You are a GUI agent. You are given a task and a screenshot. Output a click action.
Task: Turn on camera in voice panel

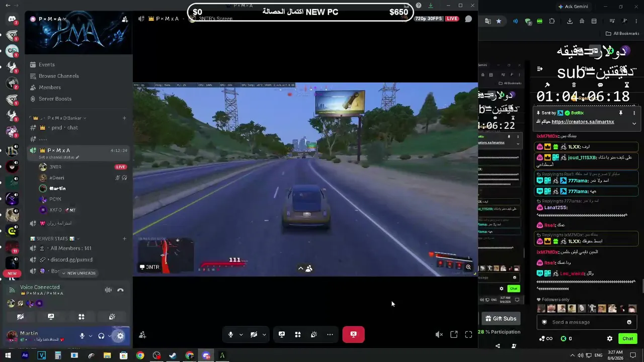point(21,317)
